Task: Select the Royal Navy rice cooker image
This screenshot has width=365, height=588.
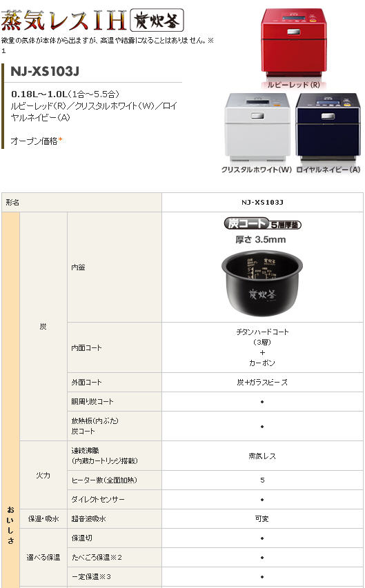Action: (x=328, y=128)
